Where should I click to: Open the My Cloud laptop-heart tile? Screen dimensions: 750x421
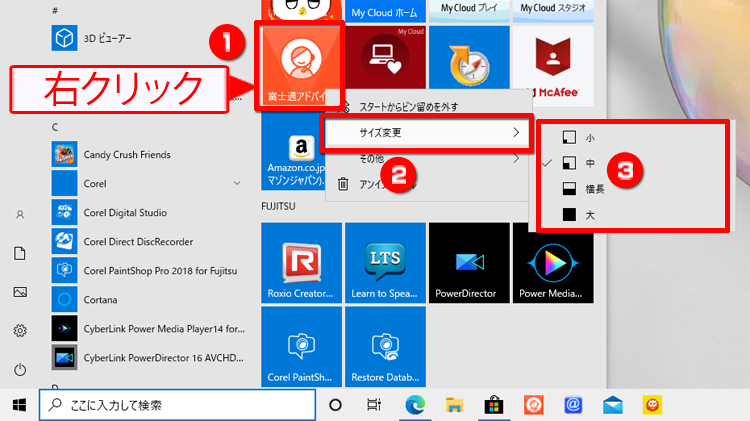(x=385, y=57)
